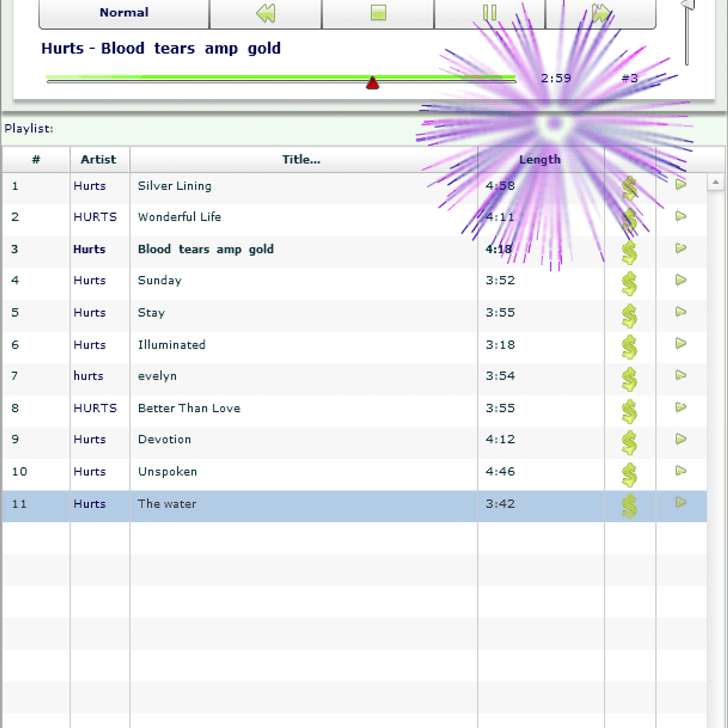Click the dollar icon for Devotion

[x=629, y=442]
